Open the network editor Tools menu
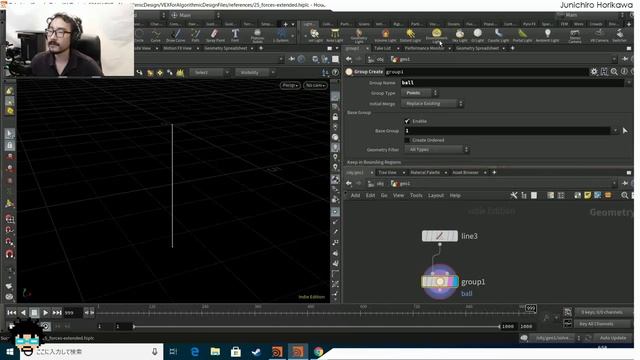Viewport: 640px width, 360px height. (x=416, y=196)
